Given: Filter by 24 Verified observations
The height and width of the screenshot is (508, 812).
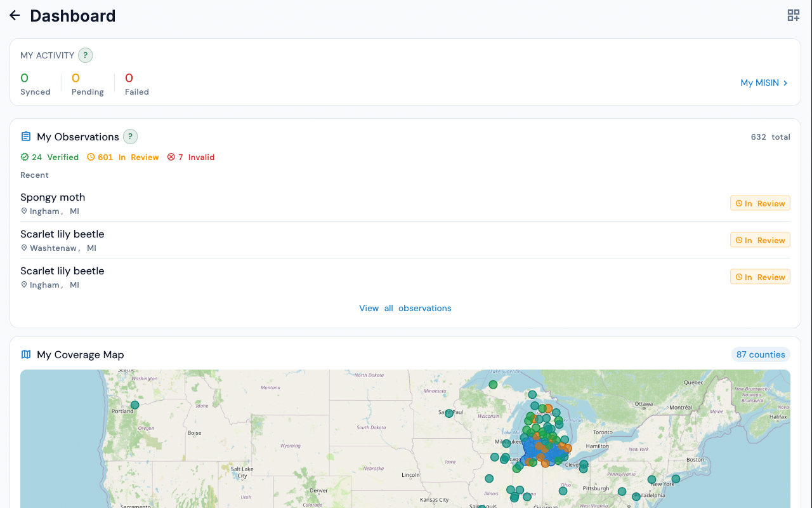Looking at the screenshot, I should tap(49, 157).
